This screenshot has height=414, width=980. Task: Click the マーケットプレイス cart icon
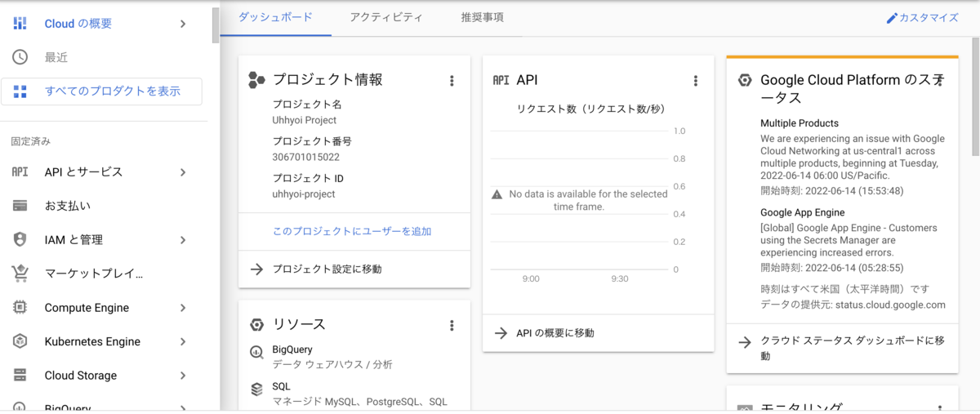pos(20,274)
